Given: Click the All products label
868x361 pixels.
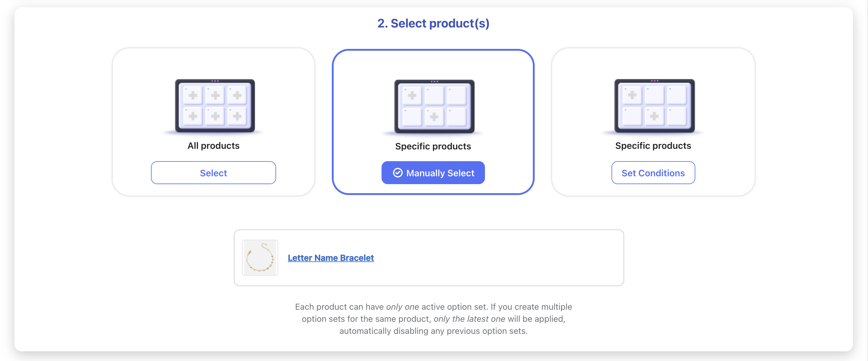Looking at the screenshot, I should 213,146.
